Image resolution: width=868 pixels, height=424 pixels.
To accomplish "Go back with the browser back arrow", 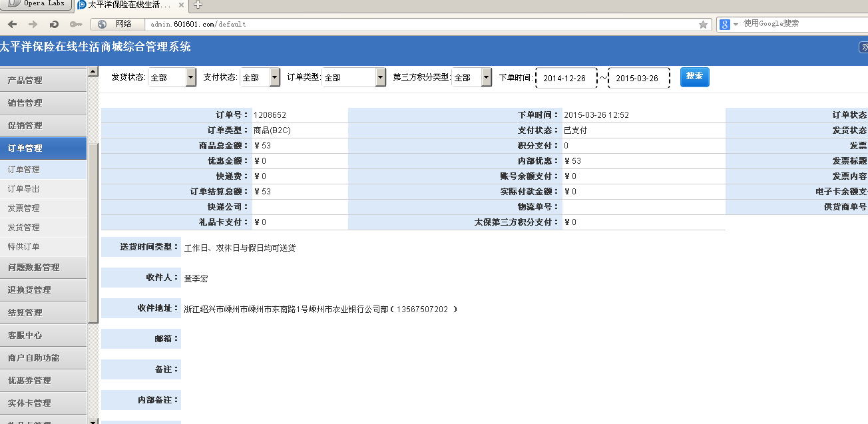I will [13, 24].
